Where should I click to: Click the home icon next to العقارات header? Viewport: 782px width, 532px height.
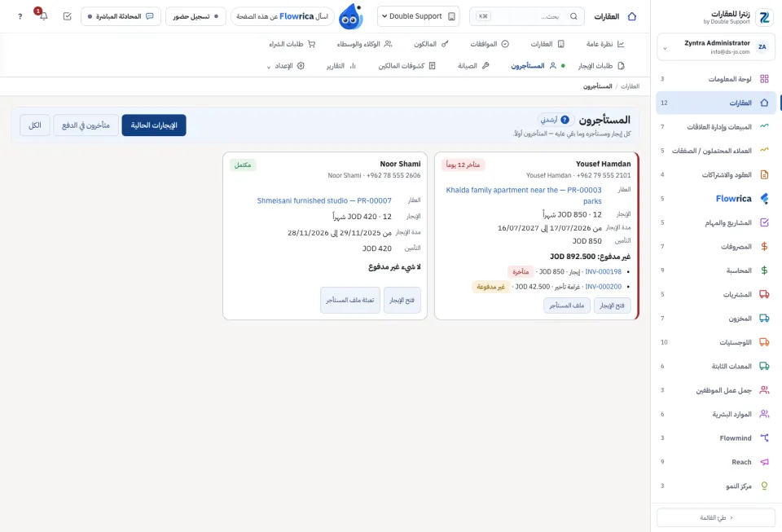click(x=632, y=16)
